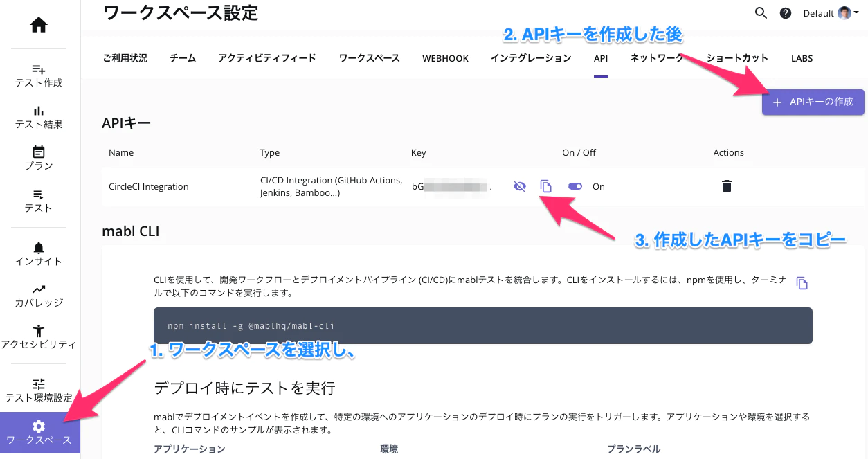The image size is (868, 459).
Task: Click the home icon in the sidebar
Action: (38, 25)
